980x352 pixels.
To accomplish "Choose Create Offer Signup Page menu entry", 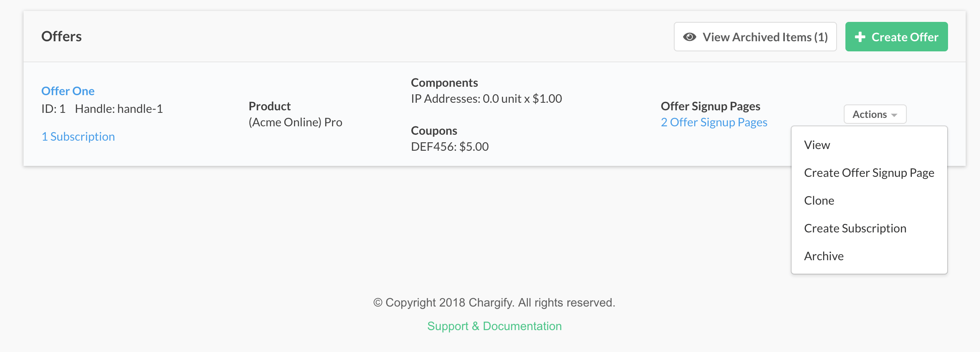I will pyautogui.click(x=869, y=173).
